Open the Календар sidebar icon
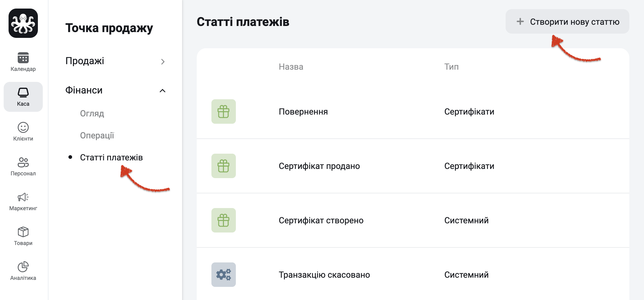The width and height of the screenshot is (644, 300). tap(23, 58)
